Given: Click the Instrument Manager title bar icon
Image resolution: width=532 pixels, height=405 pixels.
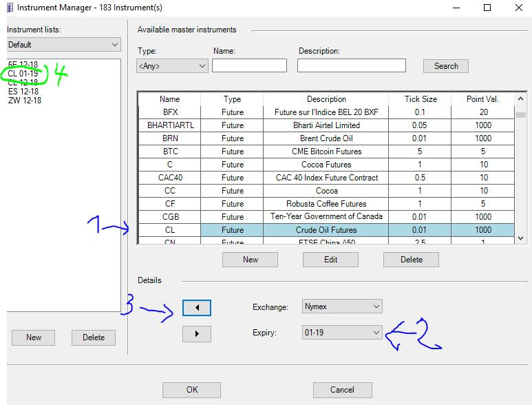Looking at the screenshot, I should [x=10, y=8].
